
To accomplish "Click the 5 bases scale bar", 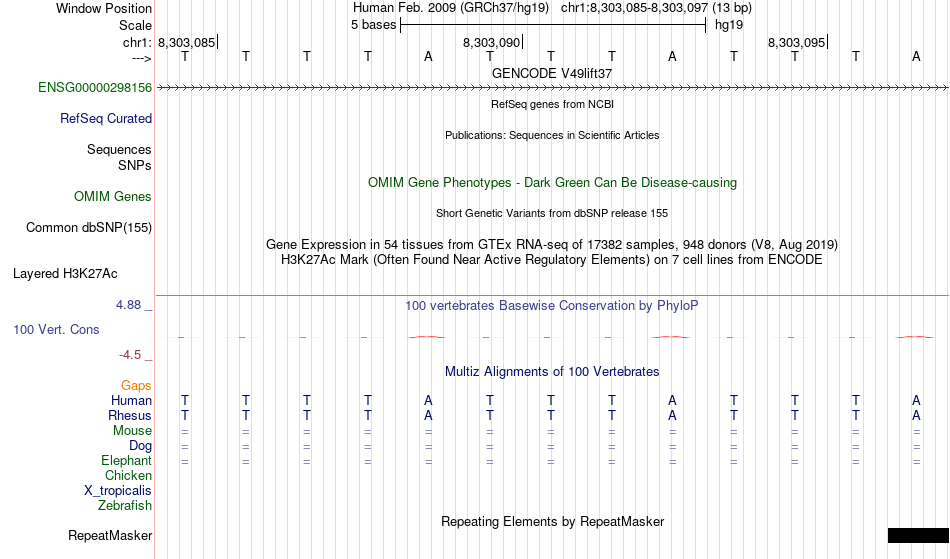I will (x=553, y=25).
